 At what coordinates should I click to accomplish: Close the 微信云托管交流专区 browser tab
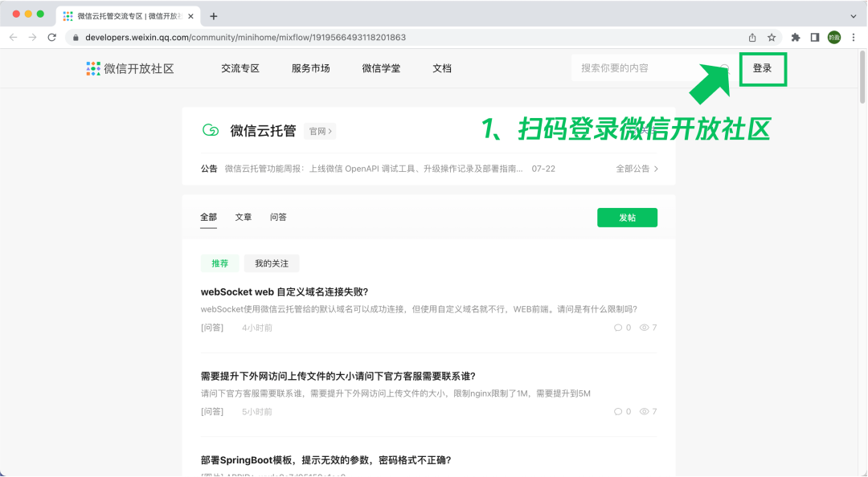click(191, 17)
